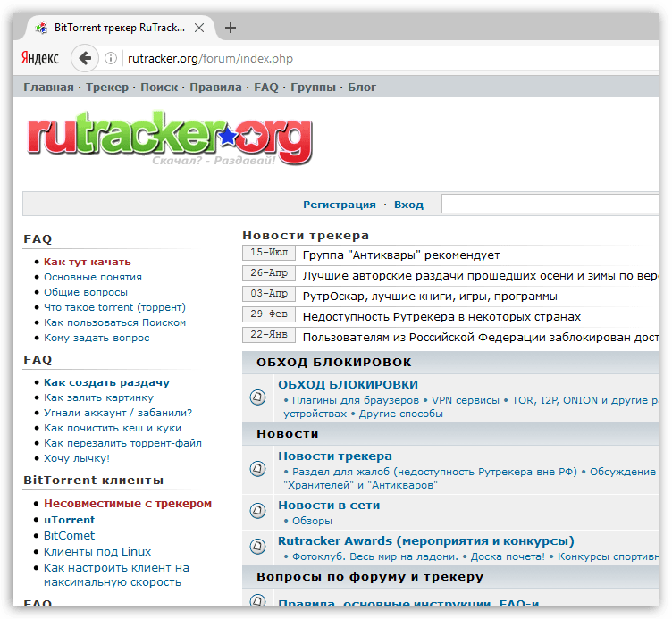Open the Как тут качать FAQ link
Screen dimensions: 672x619
[88, 262]
